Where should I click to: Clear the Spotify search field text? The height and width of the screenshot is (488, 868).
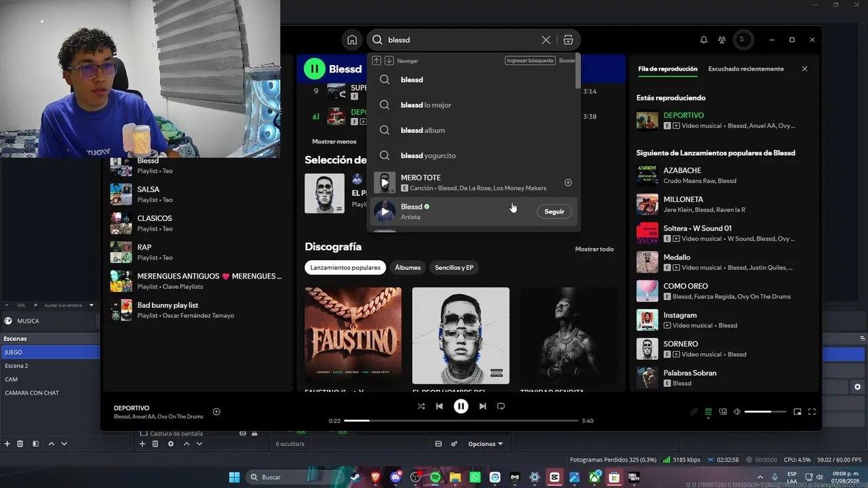(x=546, y=40)
